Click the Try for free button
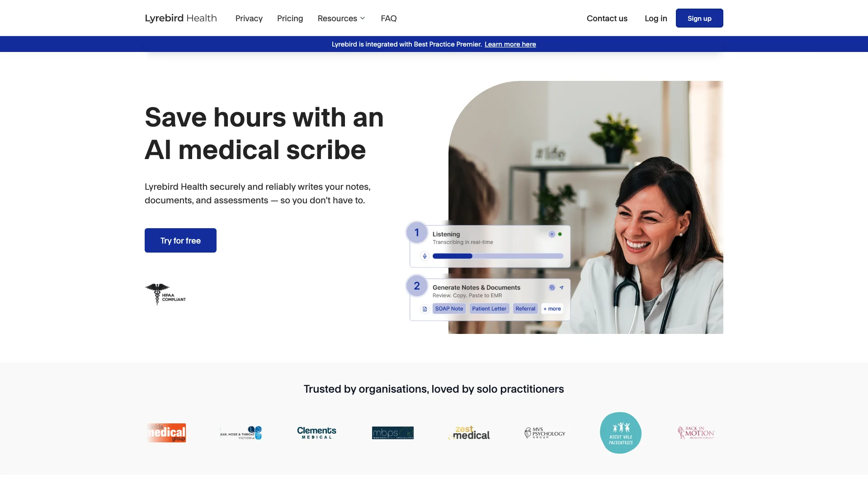868x488 pixels. [181, 240]
